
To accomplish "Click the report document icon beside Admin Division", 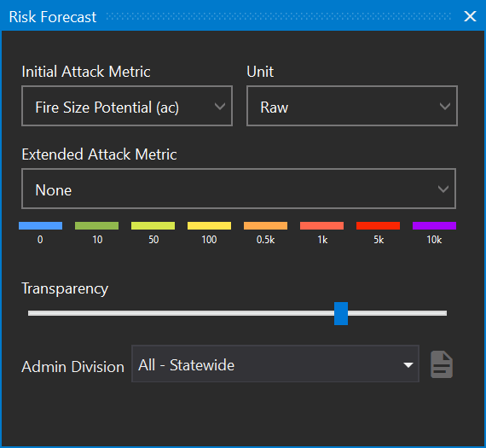I will pyautogui.click(x=442, y=364).
